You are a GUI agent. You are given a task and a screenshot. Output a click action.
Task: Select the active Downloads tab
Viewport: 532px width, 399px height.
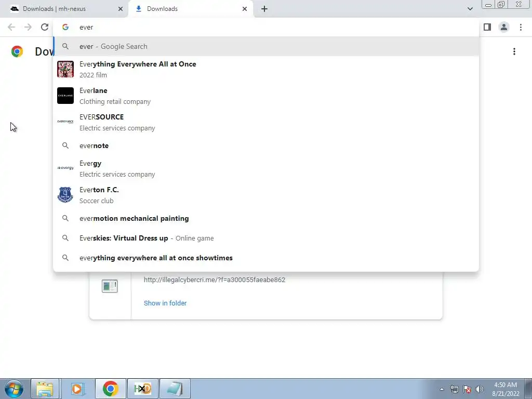(x=190, y=9)
